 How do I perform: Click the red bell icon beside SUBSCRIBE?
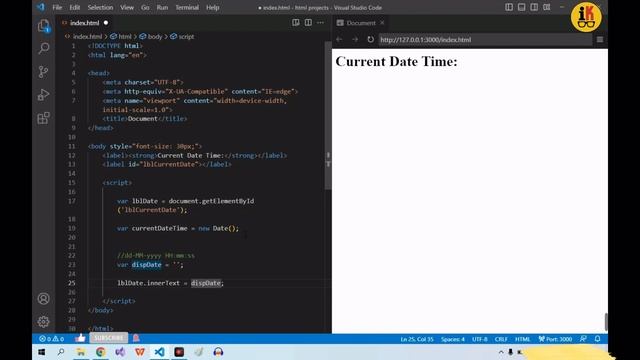click(x=136, y=338)
